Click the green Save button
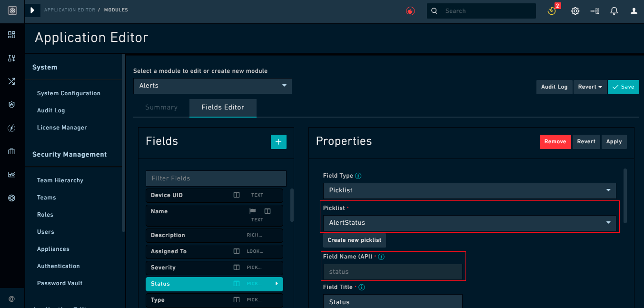The image size is (644, 308). [x=623, y=87]
